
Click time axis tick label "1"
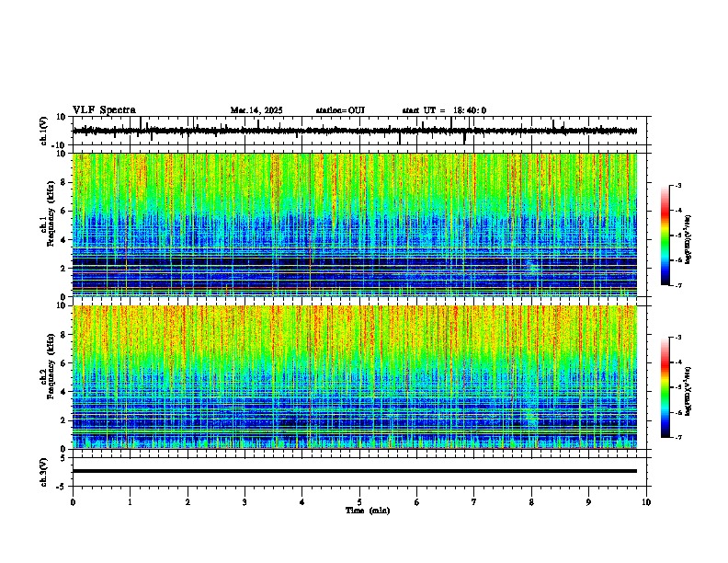pos(130,502)
